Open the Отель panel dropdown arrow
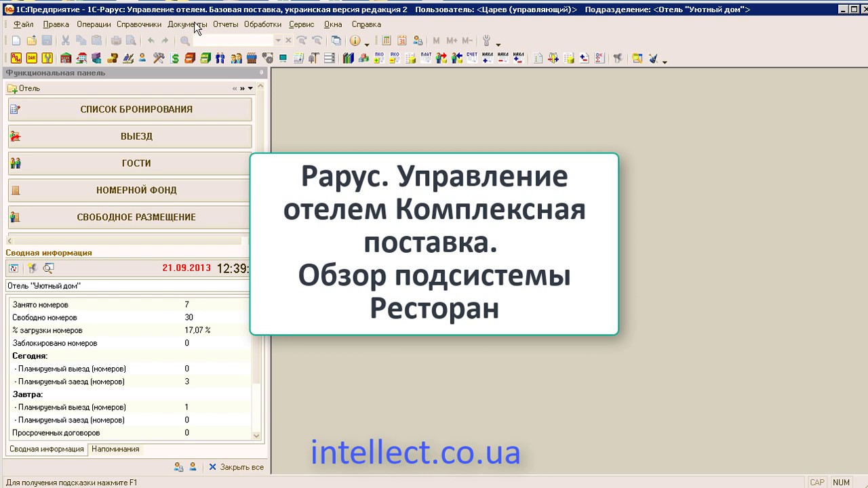This screenshot has height=488, width=868. click(250, 88)
